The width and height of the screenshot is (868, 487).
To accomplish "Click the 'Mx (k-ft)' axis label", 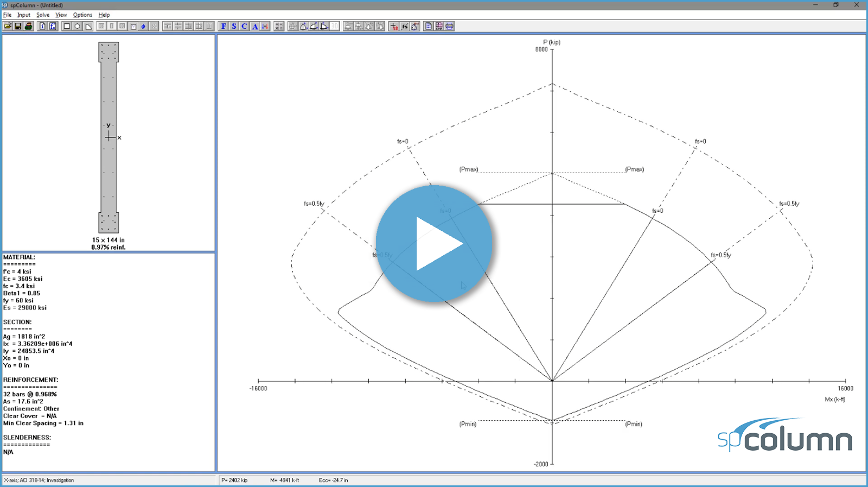I will (x=835, y=400).
